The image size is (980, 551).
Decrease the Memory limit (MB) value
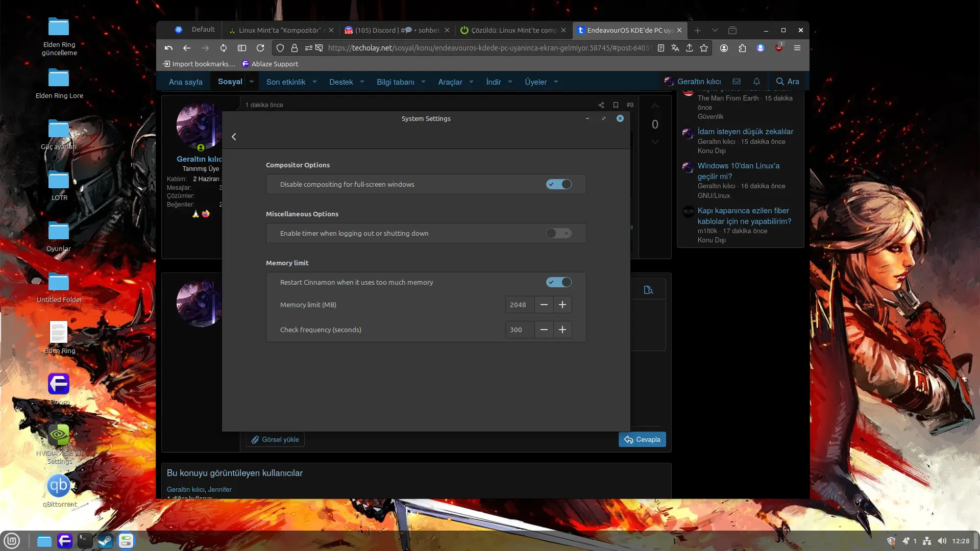coord(544,305)
